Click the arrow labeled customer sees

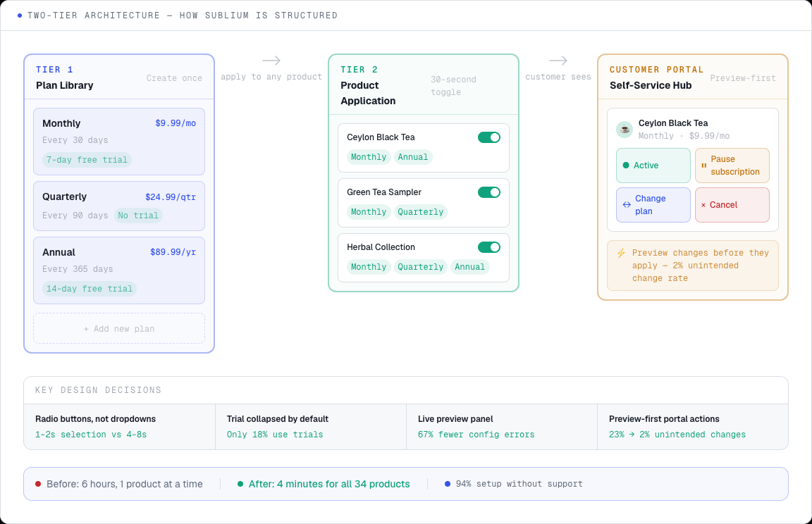[558, 61]
